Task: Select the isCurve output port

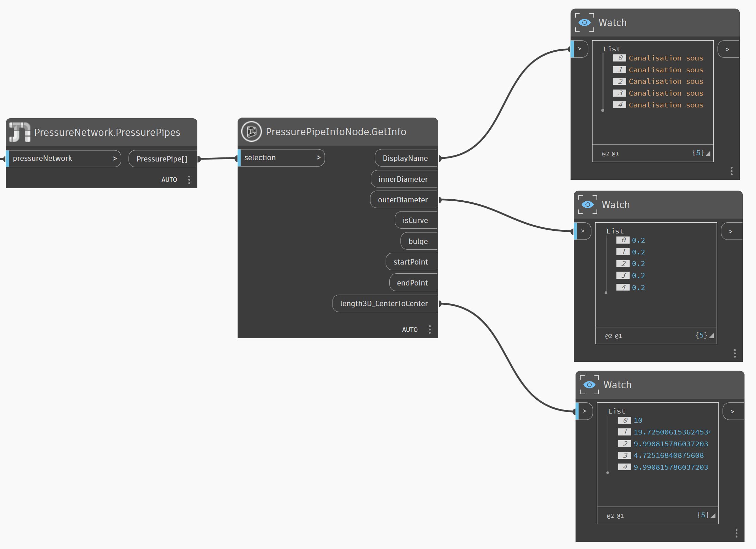Action: 415,221
